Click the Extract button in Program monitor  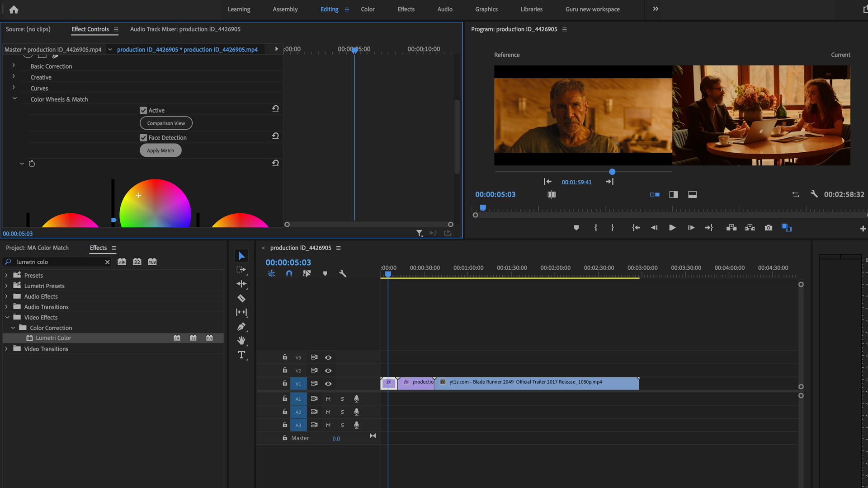click(x=750, y=228)
